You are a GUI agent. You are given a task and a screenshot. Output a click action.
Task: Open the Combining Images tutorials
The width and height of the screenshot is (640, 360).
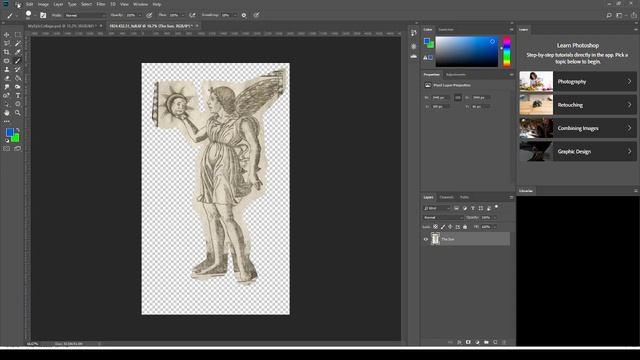coord(578,128)
